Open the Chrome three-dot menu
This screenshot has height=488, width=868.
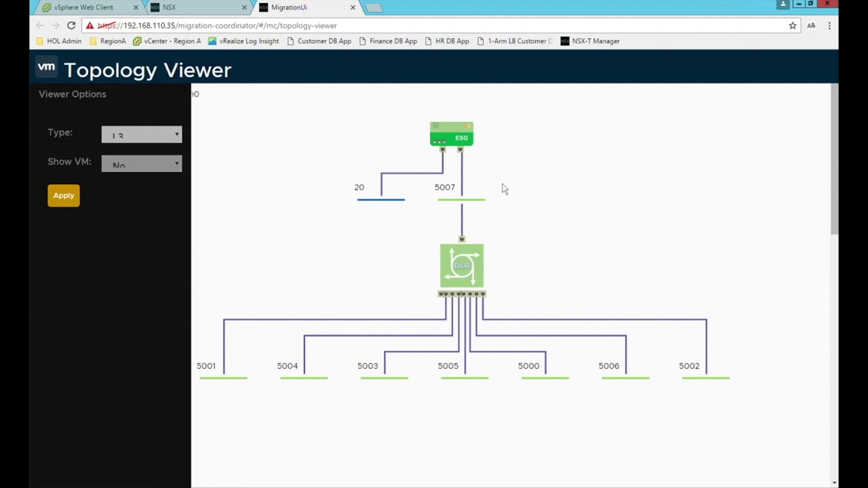click(x=829, y=26)
